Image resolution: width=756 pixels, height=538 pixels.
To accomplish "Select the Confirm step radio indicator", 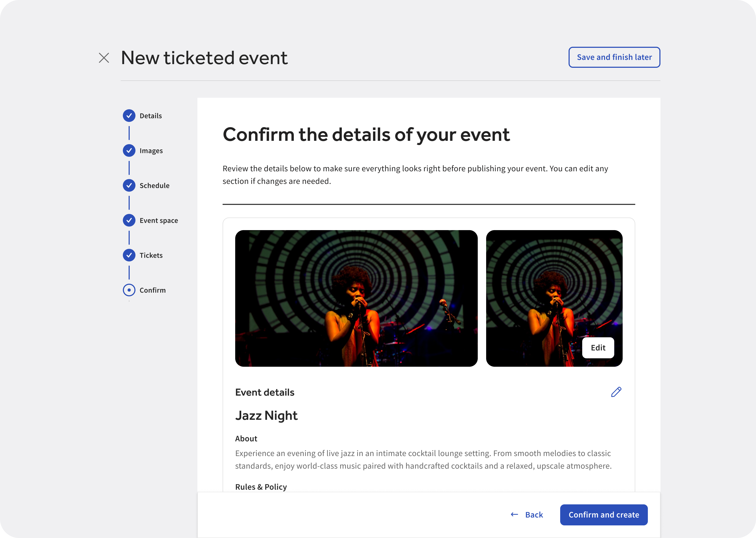I will [129, 290].
